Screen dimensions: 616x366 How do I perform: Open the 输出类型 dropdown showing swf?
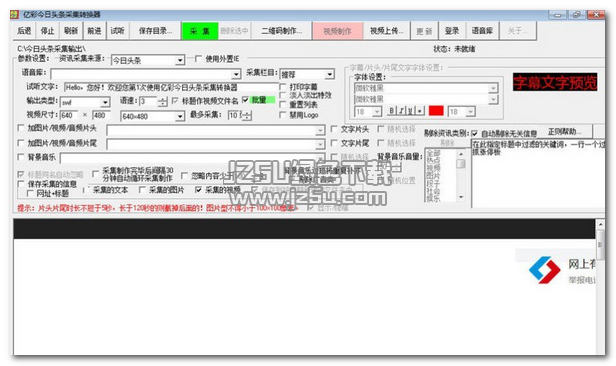[85, 102]
